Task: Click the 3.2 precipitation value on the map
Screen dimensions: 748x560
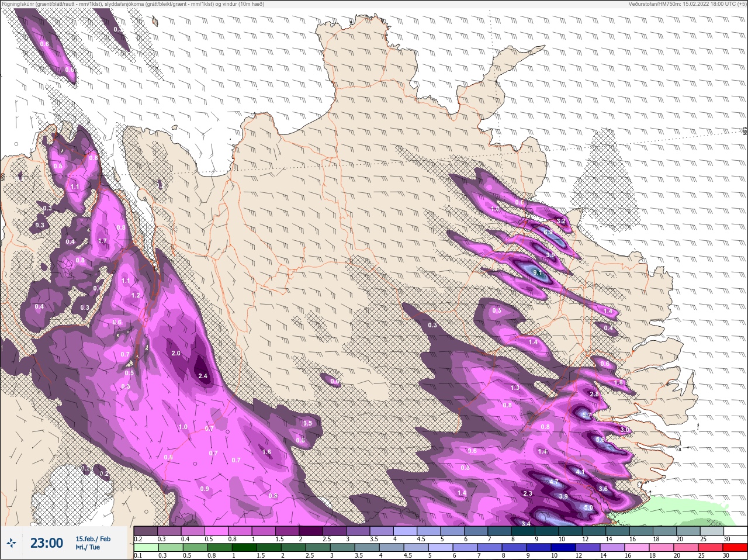Action: coord(562,222)
